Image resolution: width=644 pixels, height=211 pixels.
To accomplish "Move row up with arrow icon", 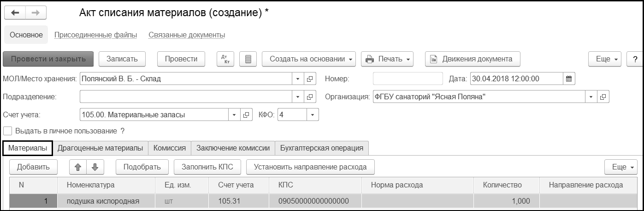I will pos(78,167).
